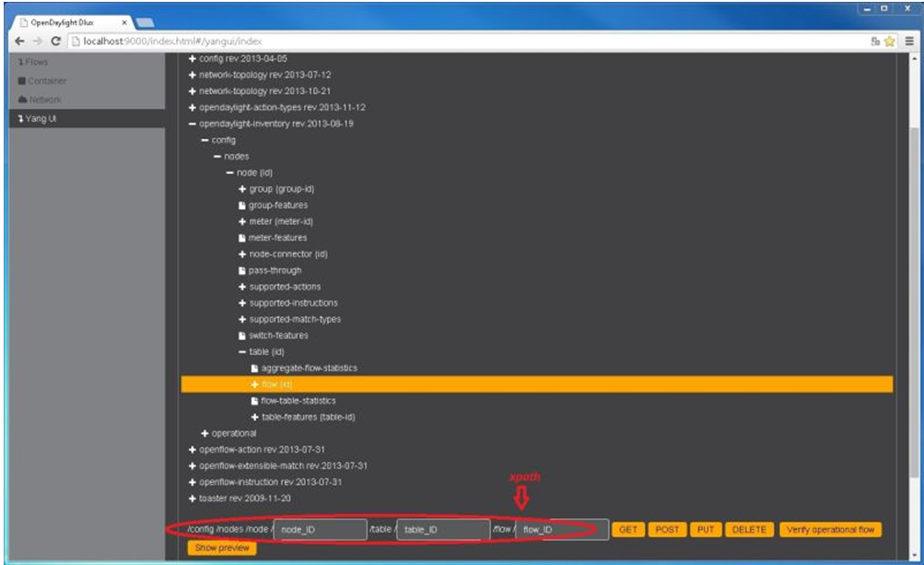The height and width of the screenshot is (565, 924).
Task: Expand group {group-id}
Action: coord(242,189)
